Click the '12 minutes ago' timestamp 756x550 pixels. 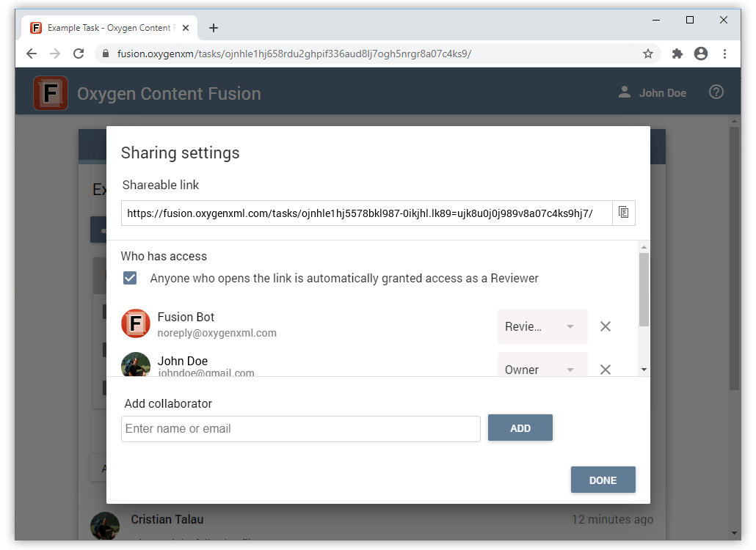612,520
